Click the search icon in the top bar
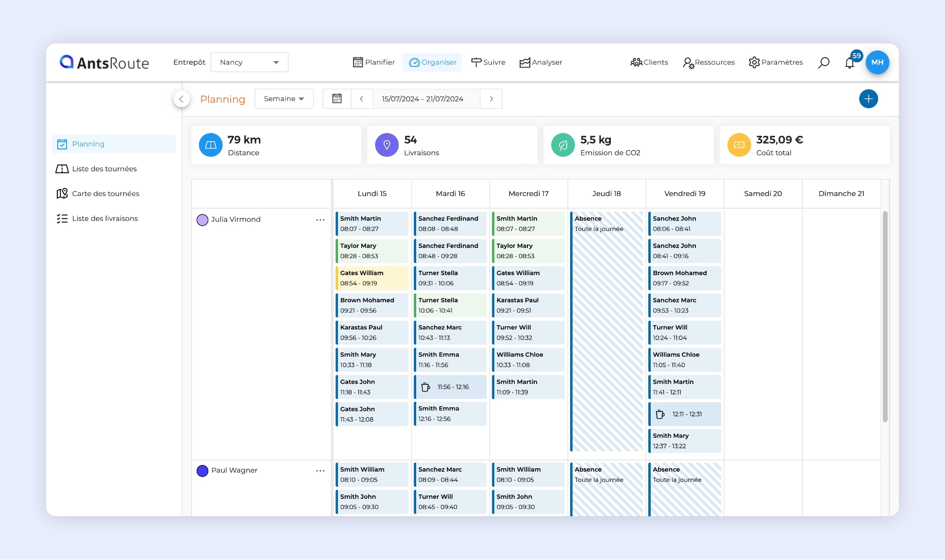Image resolution: width=945 pixels, height=560 pixels. (x=824, y=62)
